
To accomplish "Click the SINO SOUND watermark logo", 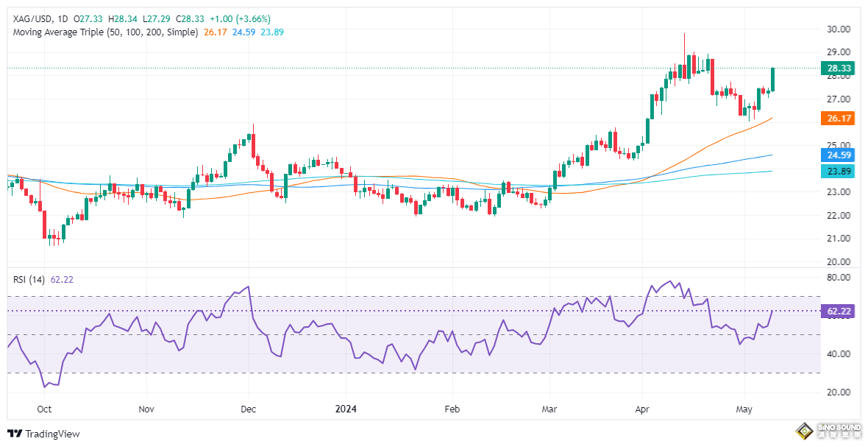I will [x=828, y=430].
